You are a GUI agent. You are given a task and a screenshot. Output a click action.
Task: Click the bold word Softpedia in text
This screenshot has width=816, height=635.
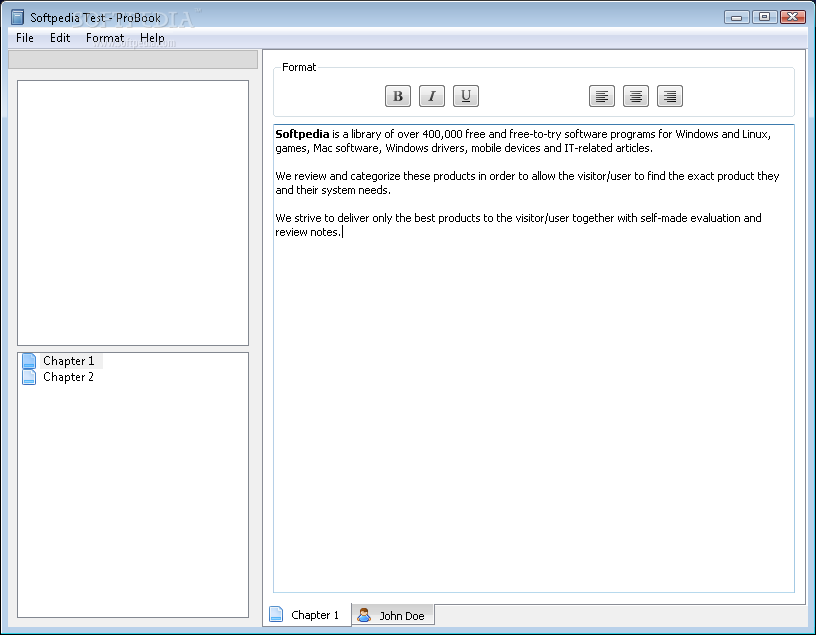pyautogui.click(x=302, y=134)
